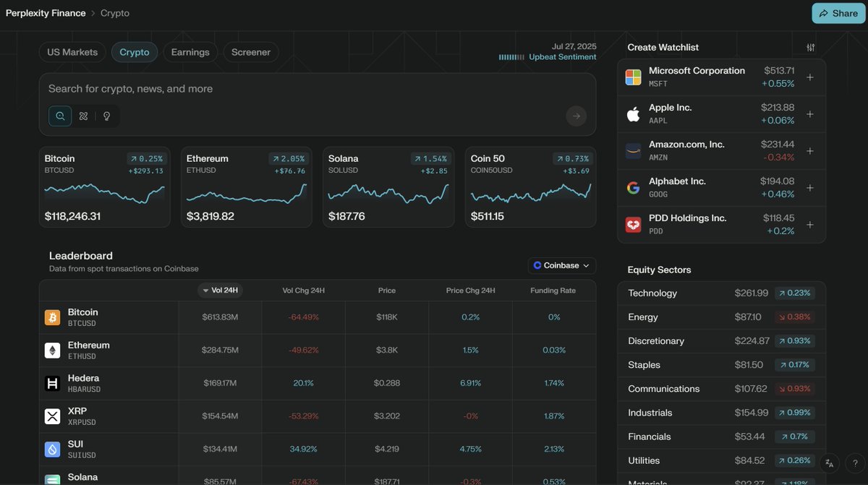Click the Share button
868x485 pixels.
(x=838, y=13)
